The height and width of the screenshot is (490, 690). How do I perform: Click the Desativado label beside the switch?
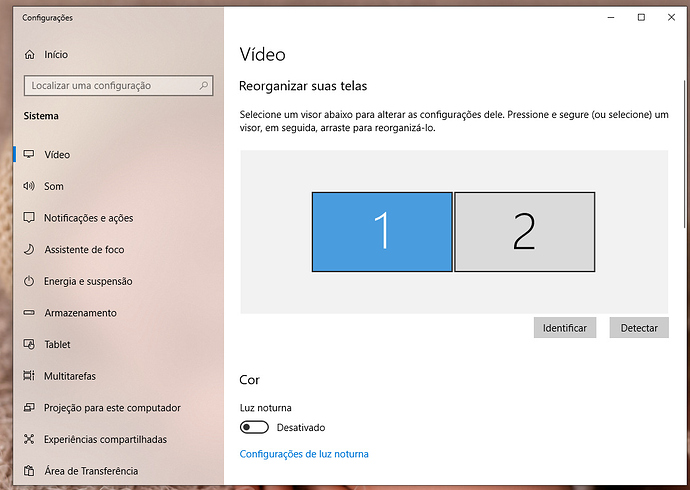(x=301, y=428)
